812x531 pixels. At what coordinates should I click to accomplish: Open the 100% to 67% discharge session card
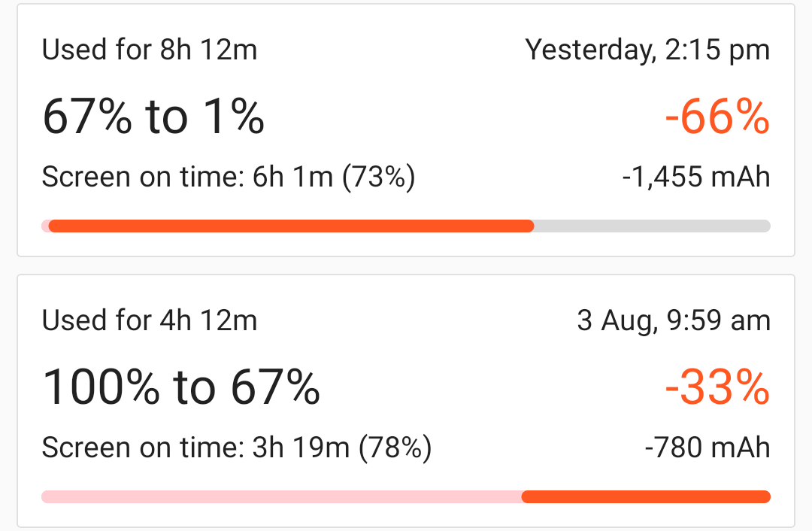406,401
